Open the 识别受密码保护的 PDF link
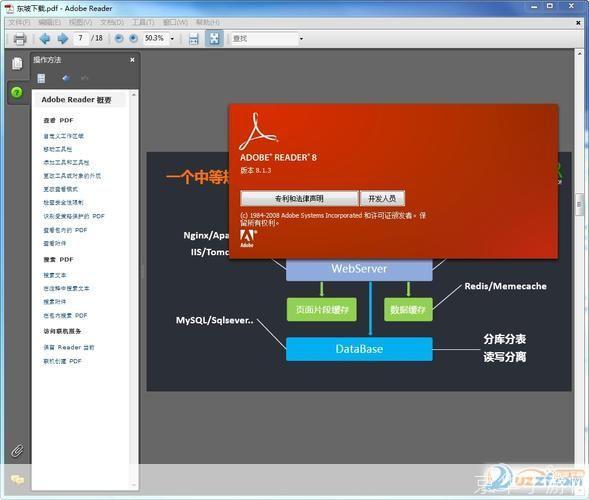Viewport: 589px width, 500px height. click(x=74, y=216)
